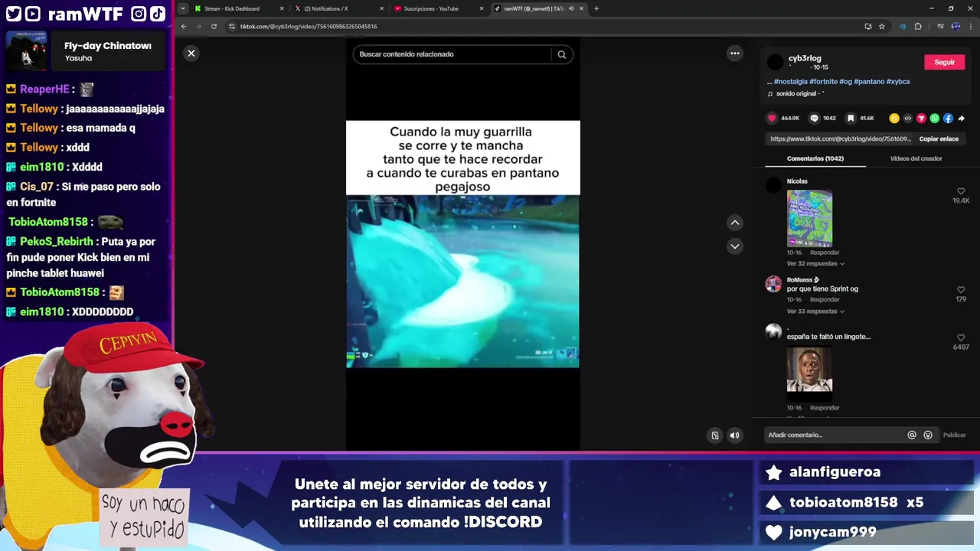Open the three-dots more options menu

[x=735, y=53]
